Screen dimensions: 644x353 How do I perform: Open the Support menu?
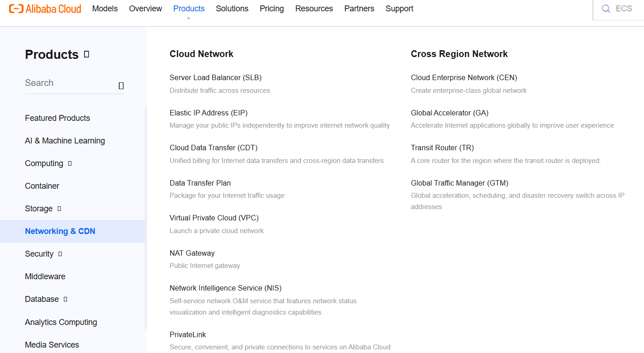[x=399, y=9]
